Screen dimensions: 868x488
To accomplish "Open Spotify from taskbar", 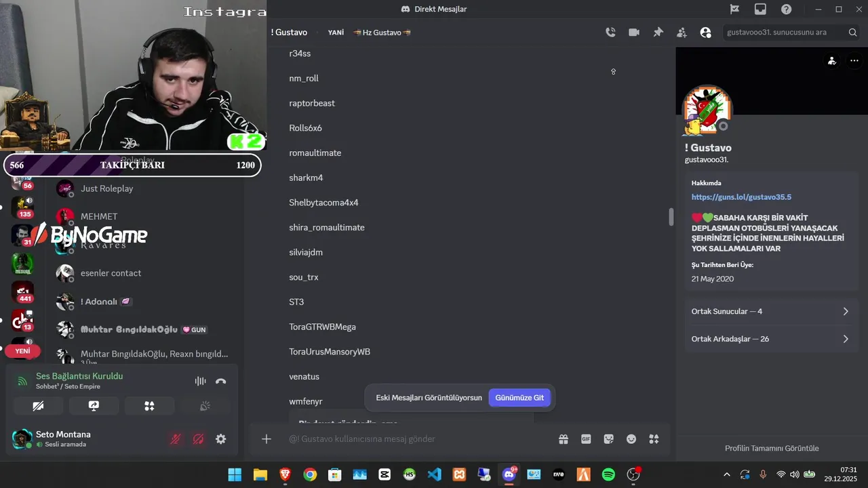I will (x=608, y=474).
